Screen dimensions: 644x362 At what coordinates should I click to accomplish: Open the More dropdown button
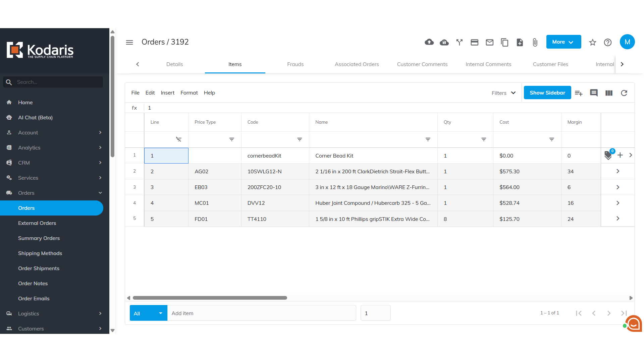tap(563, 42)
